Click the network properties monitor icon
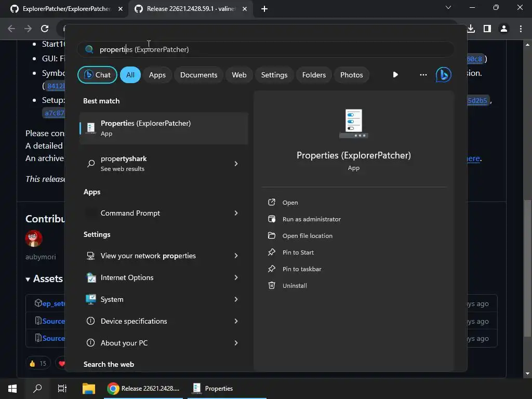This screenshot has height=399, width=532. click(90, 256)
